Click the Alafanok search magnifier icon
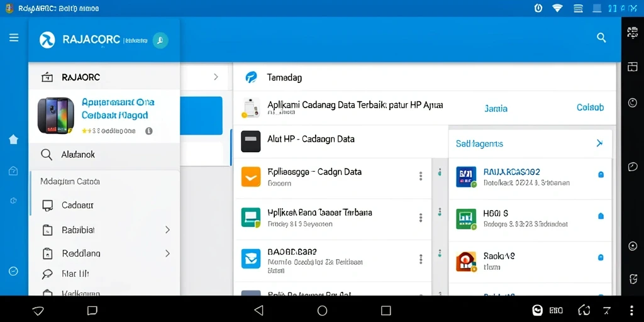 (47, 155)
